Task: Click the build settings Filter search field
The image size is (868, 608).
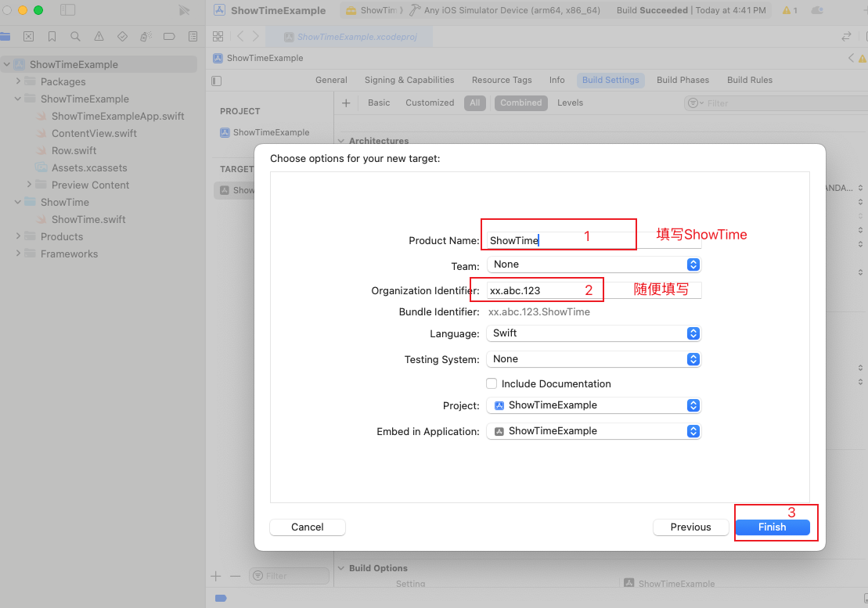Action: coord(775,103)
